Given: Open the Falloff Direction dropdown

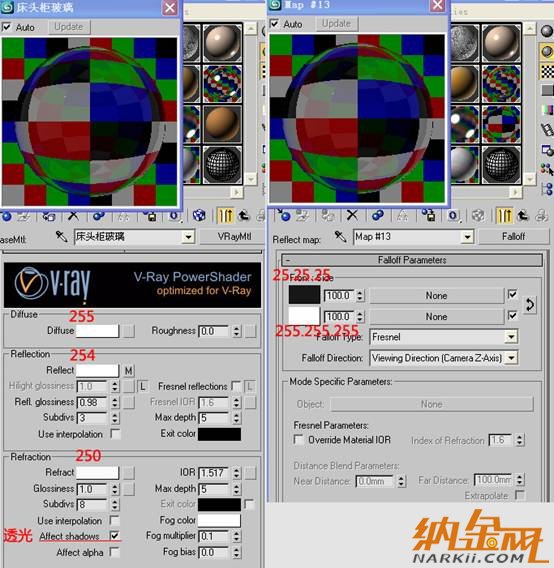Looking at the screenshot, I should tap(443, 358).
